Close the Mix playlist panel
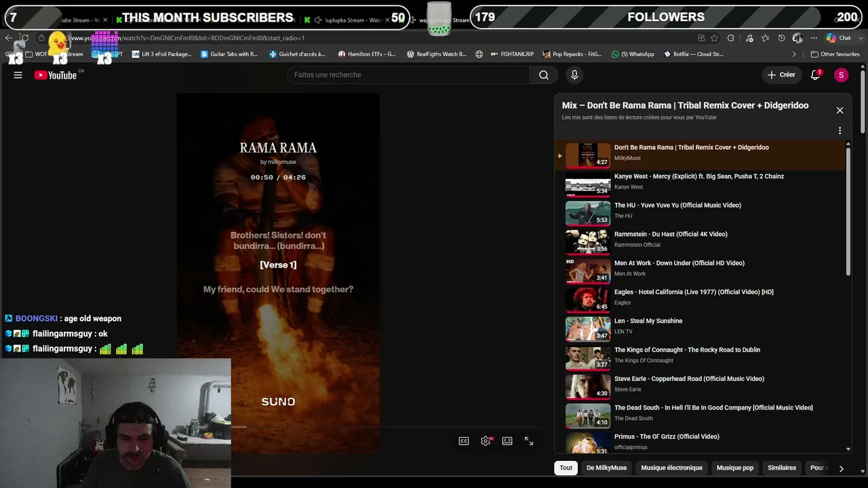 tap(840, 110)
